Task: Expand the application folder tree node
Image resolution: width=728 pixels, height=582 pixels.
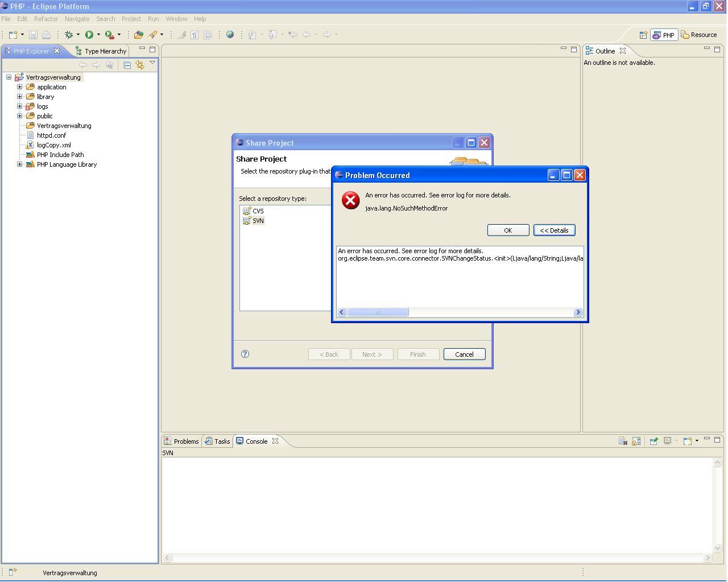Action: coord(19,87)
